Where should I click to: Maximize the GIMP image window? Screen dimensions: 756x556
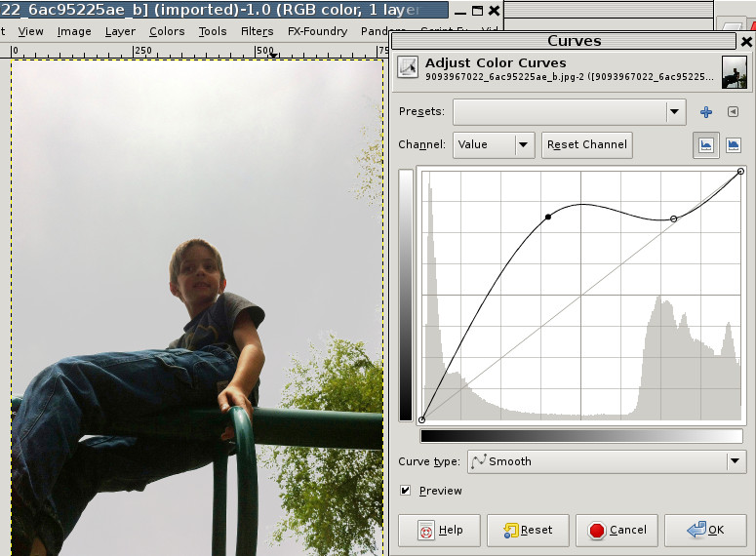click(x=477, y=11)
